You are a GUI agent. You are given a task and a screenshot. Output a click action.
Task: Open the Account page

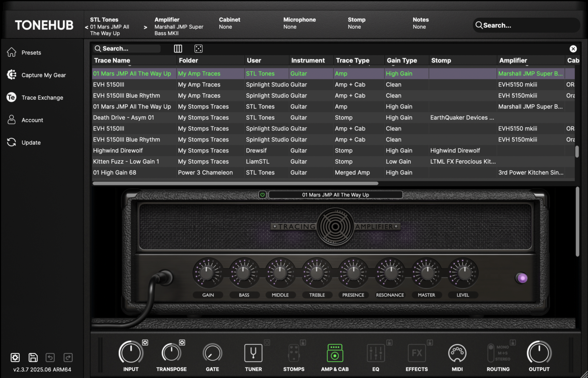pyautogui.click(x=25, y=120)
